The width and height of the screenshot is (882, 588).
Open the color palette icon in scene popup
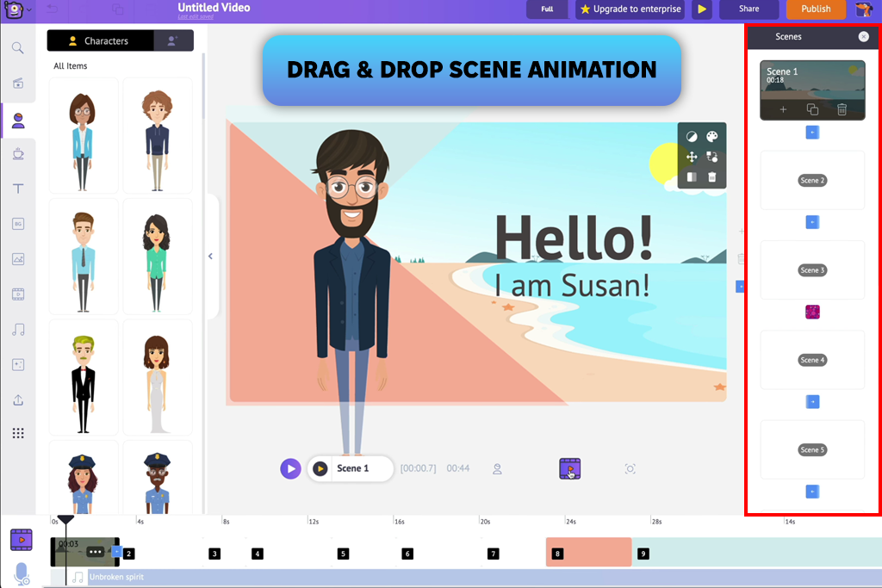[712, 137]
